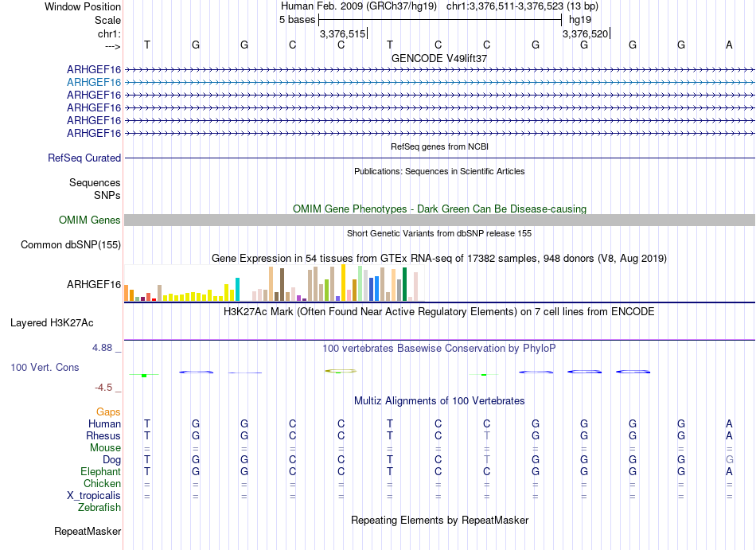Click the Sequences track label

95,183
